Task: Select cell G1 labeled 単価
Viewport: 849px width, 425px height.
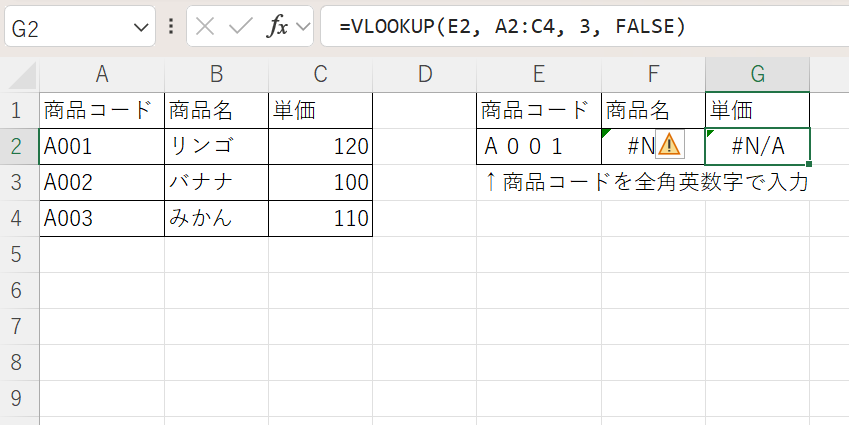Action: click(x=757, y=110)
